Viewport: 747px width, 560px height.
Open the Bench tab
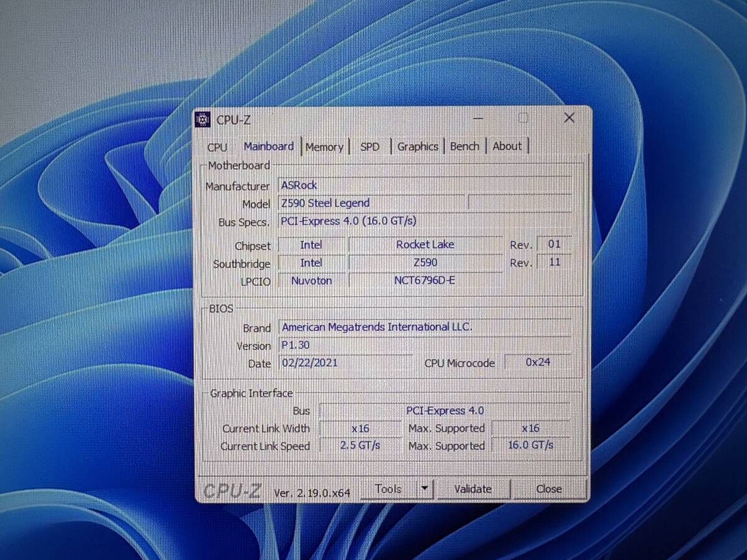point(464,147)
